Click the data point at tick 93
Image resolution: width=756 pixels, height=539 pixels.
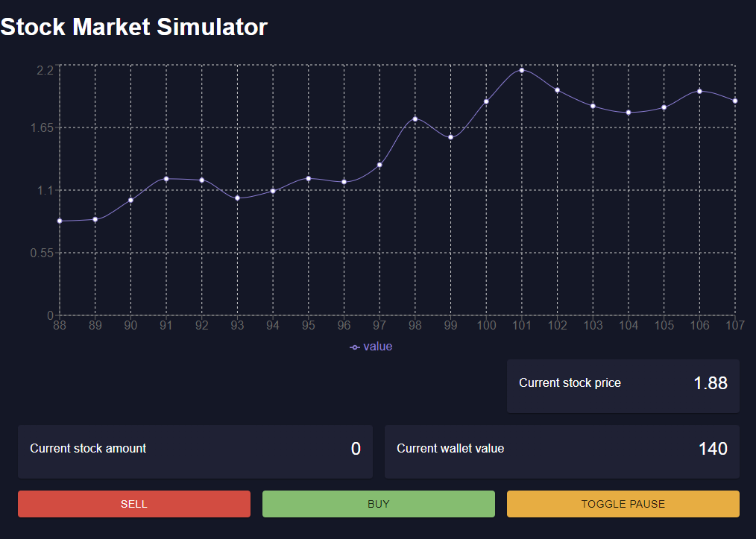click(237, 198)
